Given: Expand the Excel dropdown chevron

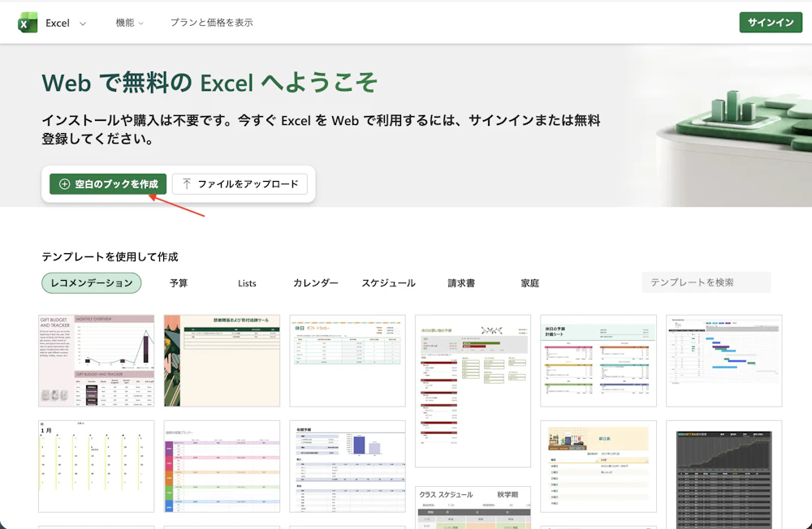Looking at the screenshot, I should [x=82, y=24].
